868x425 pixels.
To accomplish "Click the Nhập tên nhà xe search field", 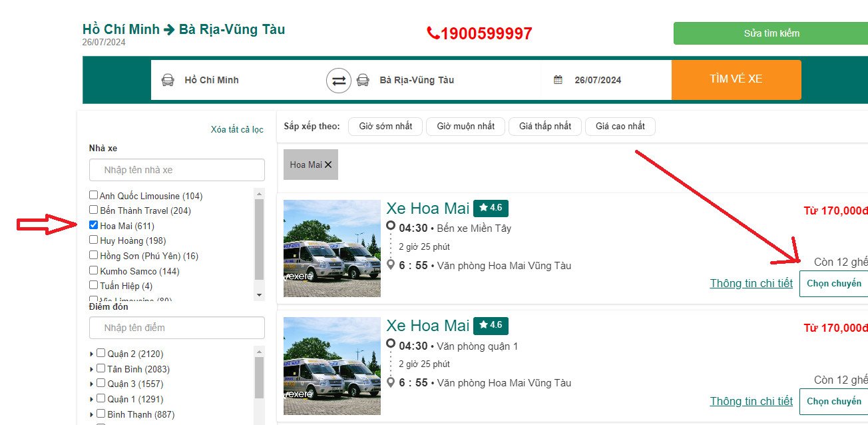I will (x=176, y=169).
